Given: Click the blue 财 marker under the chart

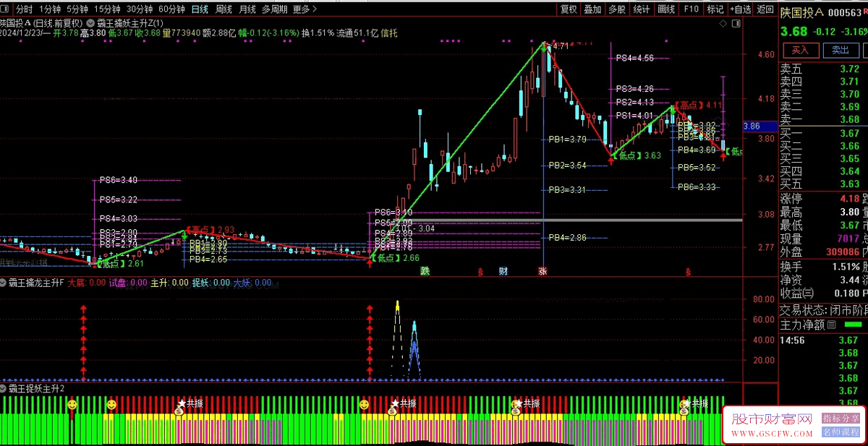Looking at the screenshot, I should pos(503,271).
